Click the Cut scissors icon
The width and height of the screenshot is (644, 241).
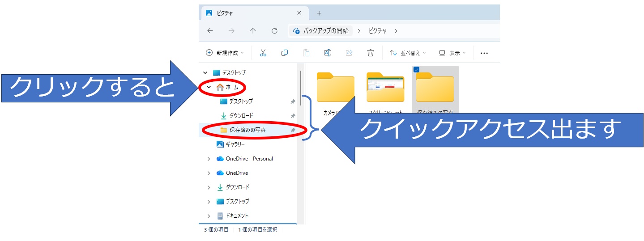tap(263, 53)
